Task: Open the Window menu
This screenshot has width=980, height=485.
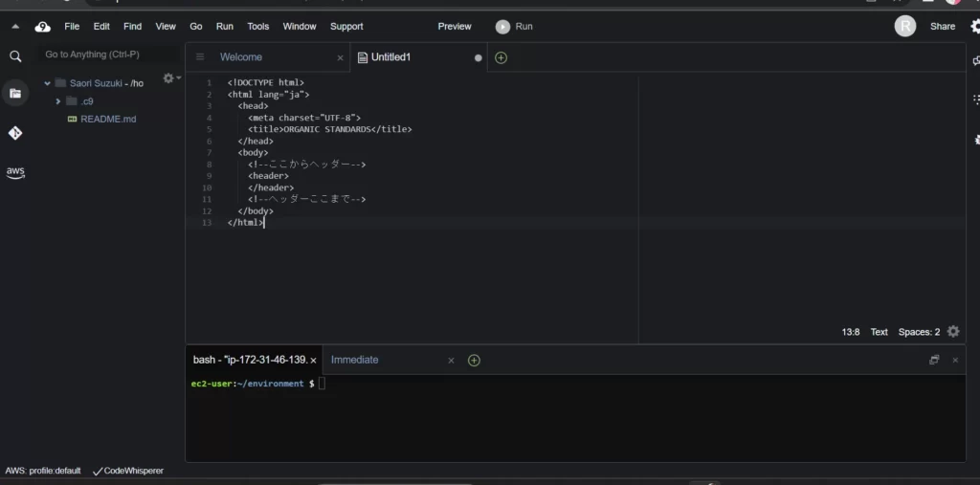Action: (300, 26)
